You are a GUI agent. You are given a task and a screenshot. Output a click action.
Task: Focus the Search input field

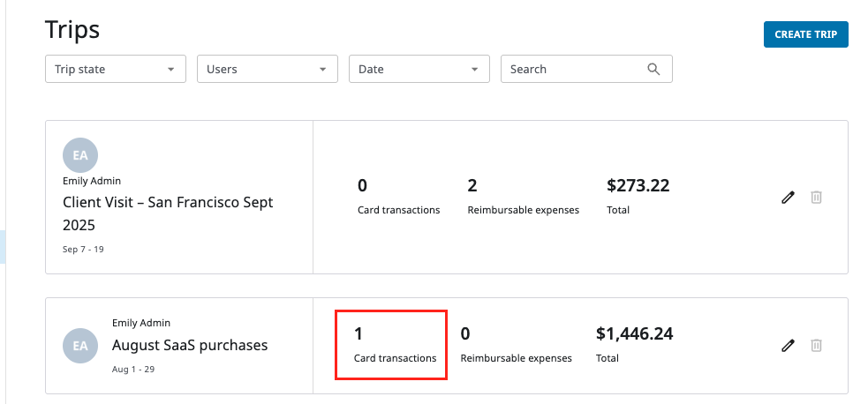(x=574, y=69)
